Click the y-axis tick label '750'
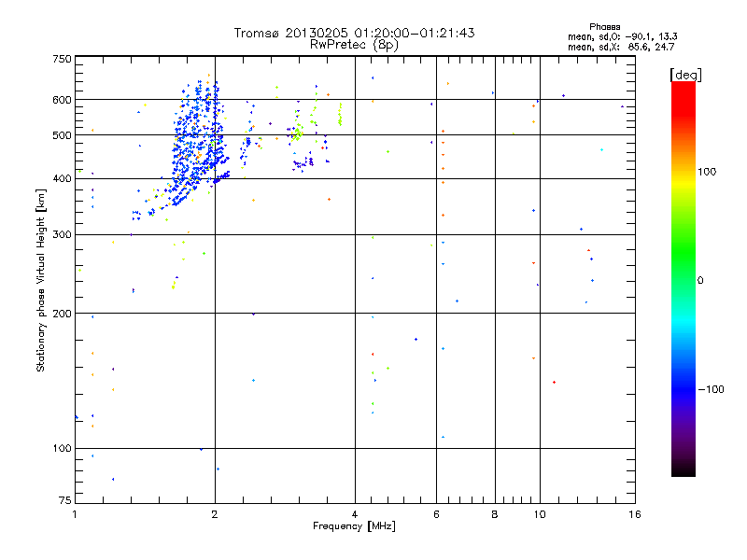747x560 pixels. tap(62, 59)
